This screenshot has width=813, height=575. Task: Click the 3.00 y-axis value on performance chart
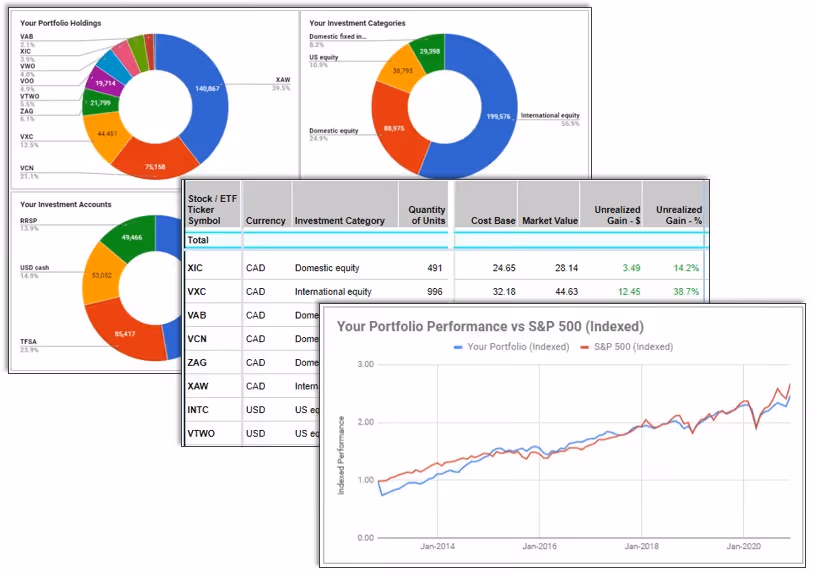tap(366, 364)
